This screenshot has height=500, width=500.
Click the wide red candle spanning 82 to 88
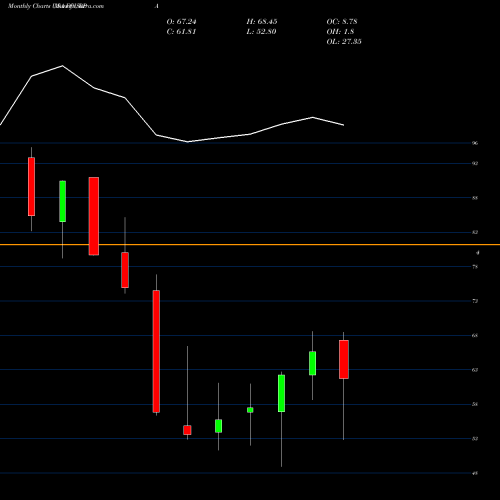(x=94, y=216)
